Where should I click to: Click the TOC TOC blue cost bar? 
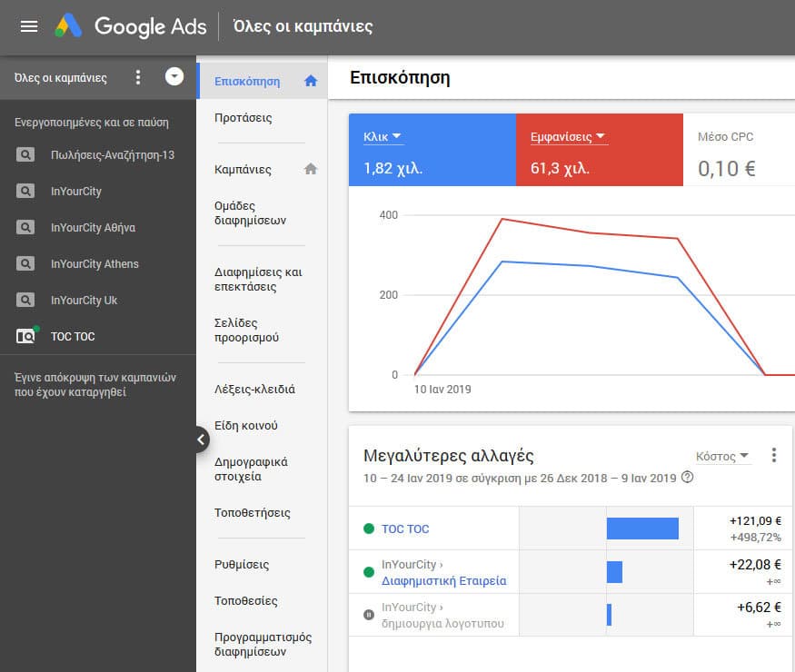(642, 529)
